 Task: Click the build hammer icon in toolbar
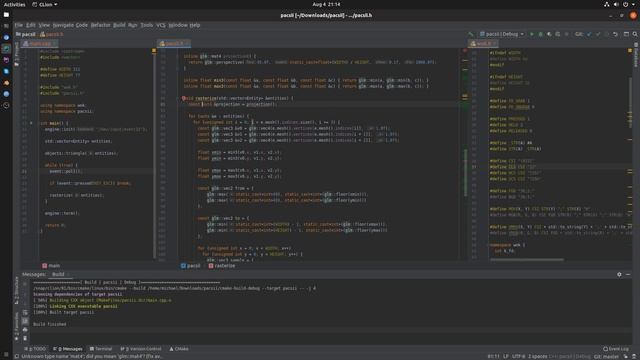pyautogui.click(x=471, y=34)
